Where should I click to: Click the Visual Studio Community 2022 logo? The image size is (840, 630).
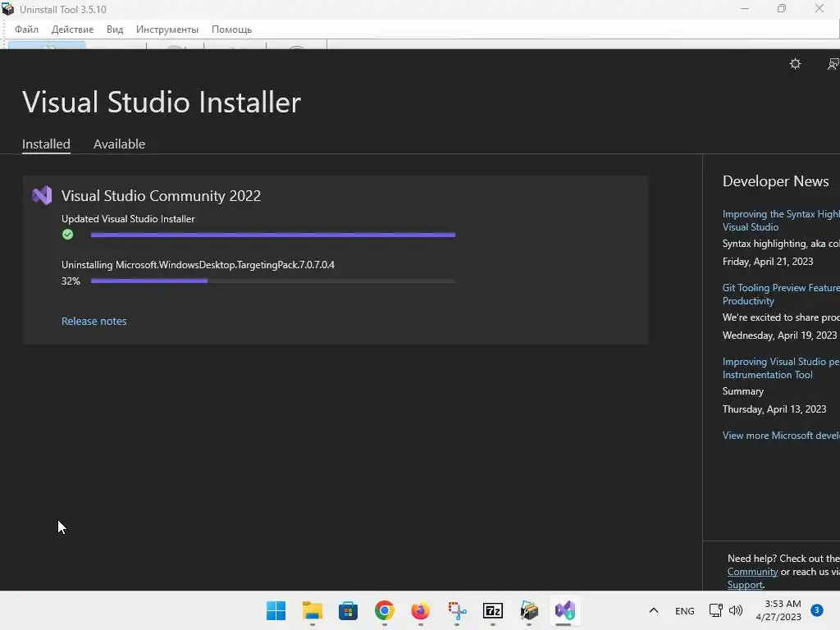coord(42,195)
